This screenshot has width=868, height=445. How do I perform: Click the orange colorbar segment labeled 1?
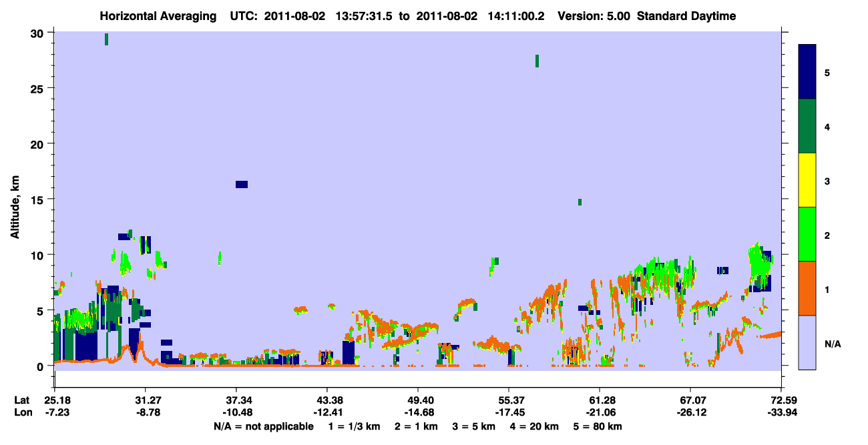pyautogui.click(x=807, y=288)
